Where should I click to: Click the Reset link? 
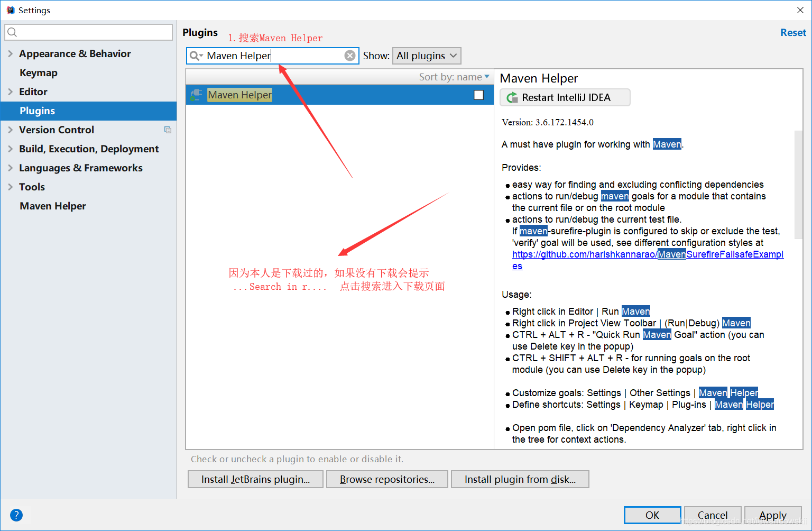click(792, 32)
